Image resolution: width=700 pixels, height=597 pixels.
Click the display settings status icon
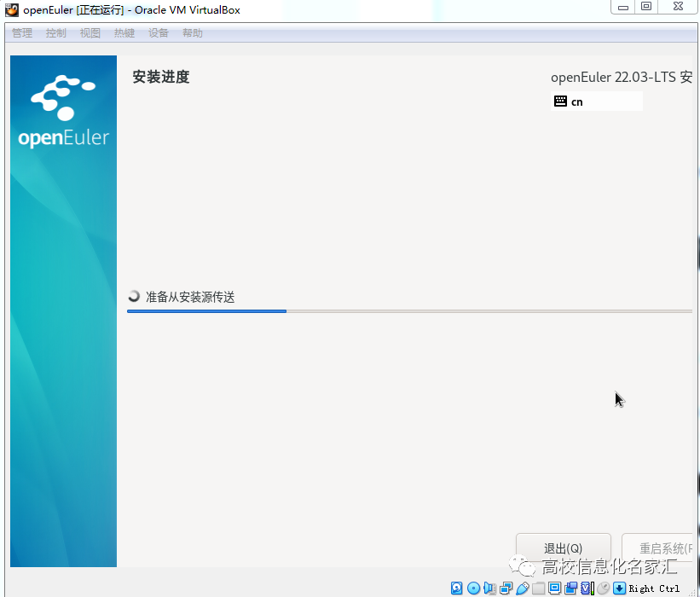tap(554, 588)
